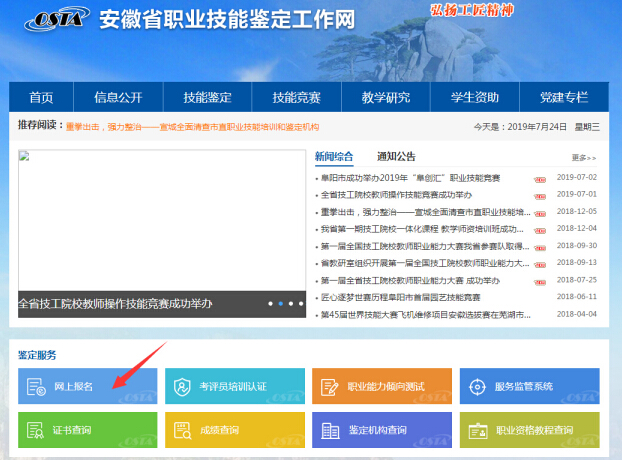Screen dimensions: 622x460
Task: Open the 职业资格教程查询 tile
Action: [x=530, y=430]
